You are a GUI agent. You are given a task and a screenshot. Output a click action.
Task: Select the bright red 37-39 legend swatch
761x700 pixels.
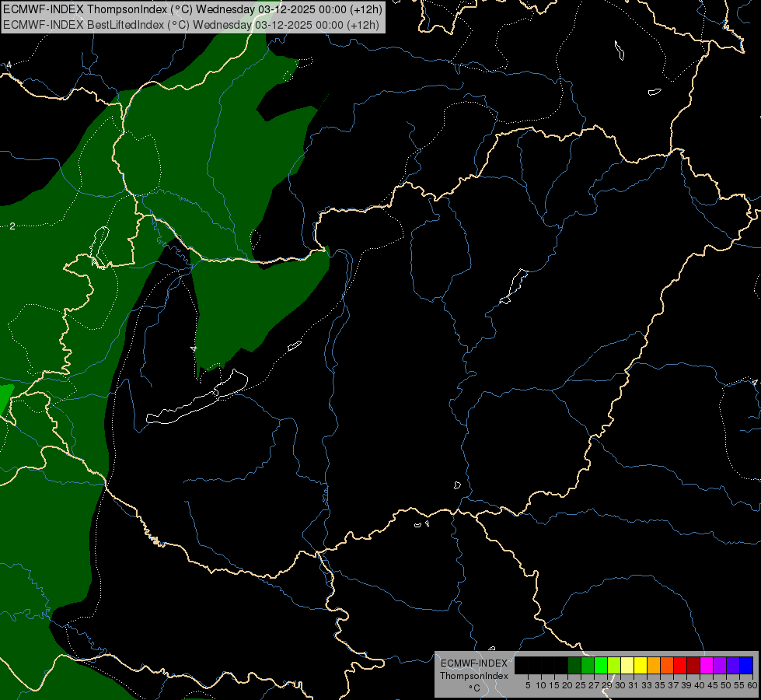coord(680,665)
